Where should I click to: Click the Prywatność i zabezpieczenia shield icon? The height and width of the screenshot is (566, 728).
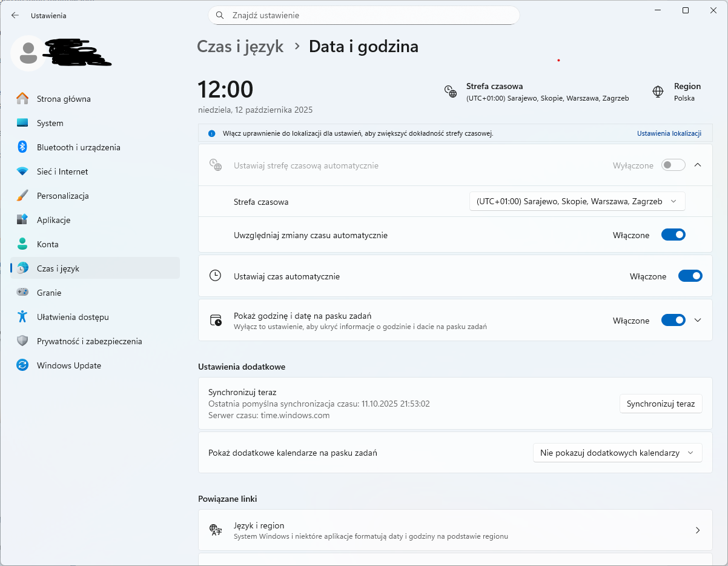tap(22, 341)
